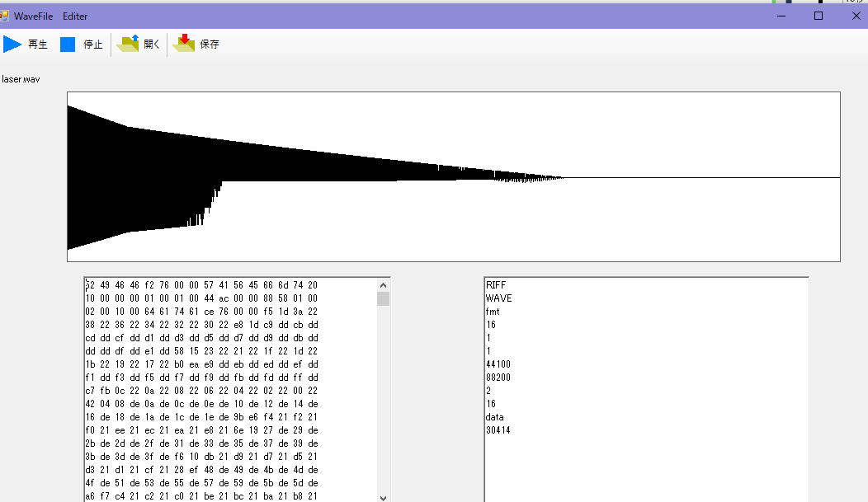This screenshot has width=868, height=502.
Task: Click the first hex row starting with 52 49 46 46
Action: click(201, 285)
